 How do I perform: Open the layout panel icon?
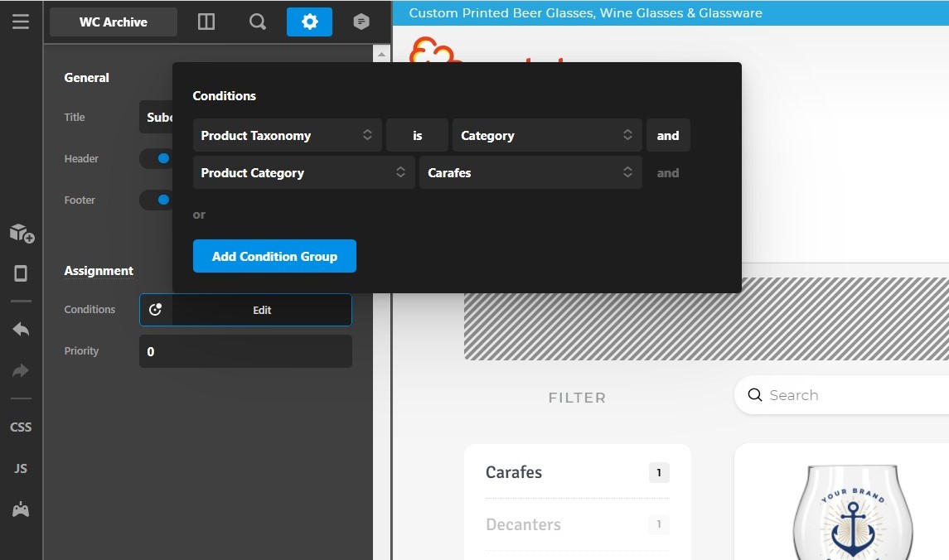pos(206,22)
